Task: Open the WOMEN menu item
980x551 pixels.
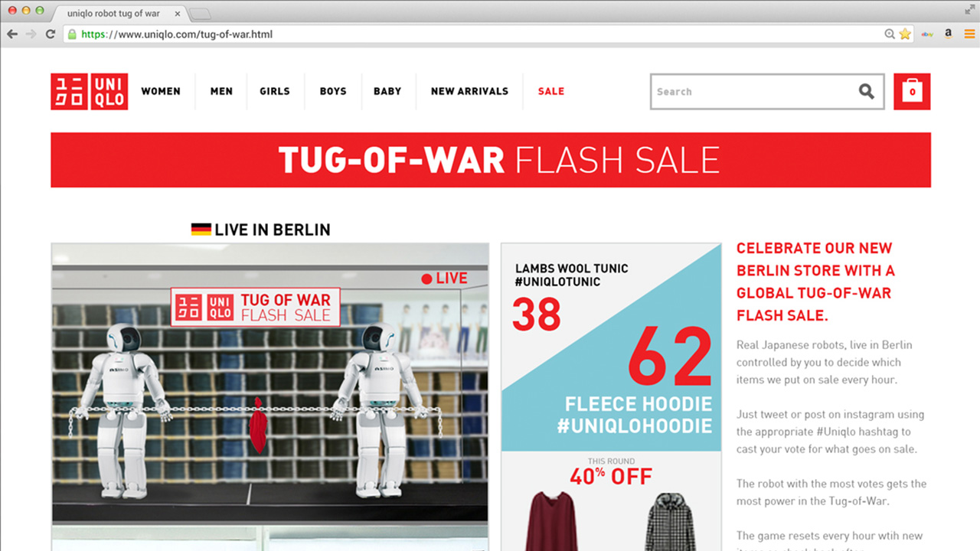Action: point(161,91)
